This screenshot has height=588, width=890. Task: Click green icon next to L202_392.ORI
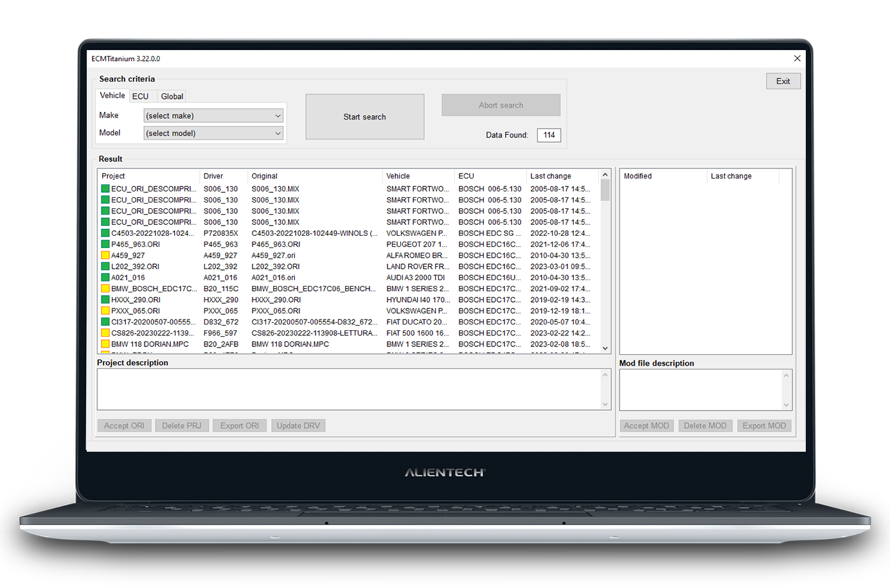pyautogui.click(x=105, y=266)
